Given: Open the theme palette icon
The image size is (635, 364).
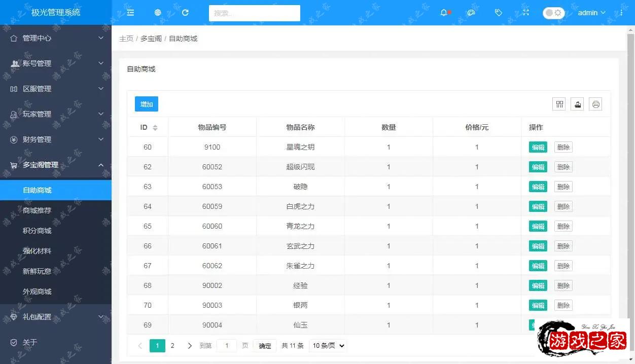Looking at the screenshot, I should (471, 13).
